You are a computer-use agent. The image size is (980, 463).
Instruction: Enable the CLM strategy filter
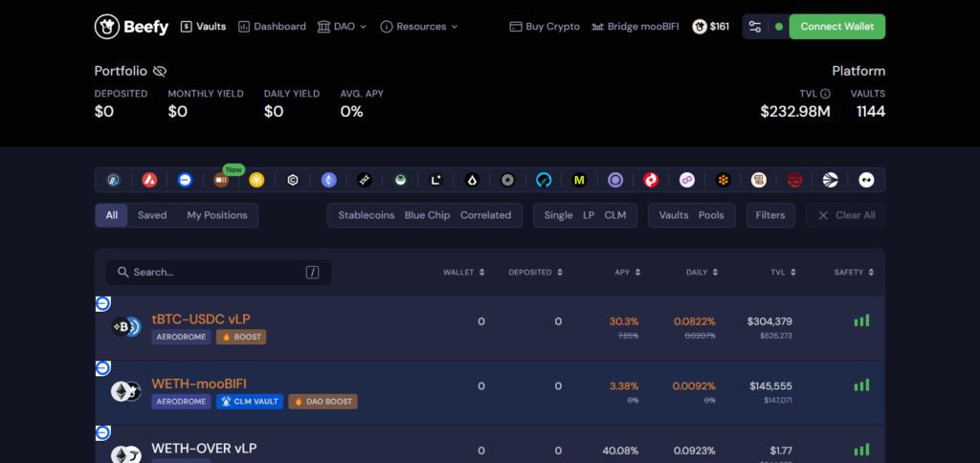pos(615,215)
